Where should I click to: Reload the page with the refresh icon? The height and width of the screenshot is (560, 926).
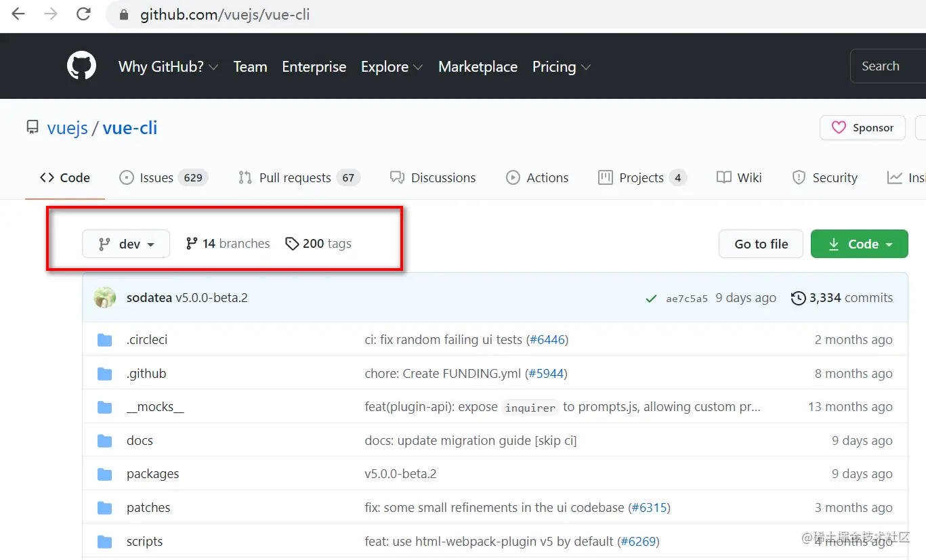click(x=83, y=14)
